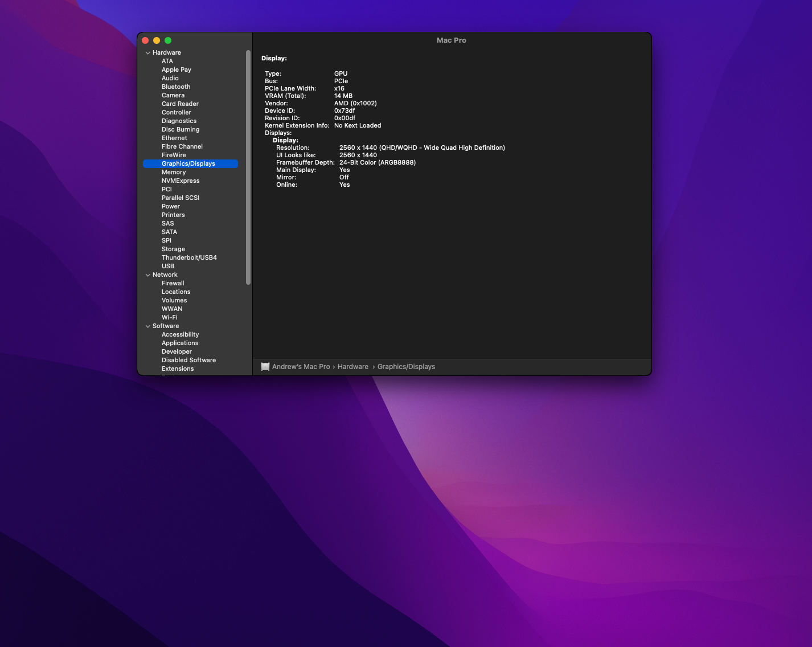The width and height of the screenshot is (812, 647).
Task: Close the Mac Pro window
Action: (145, 40)
